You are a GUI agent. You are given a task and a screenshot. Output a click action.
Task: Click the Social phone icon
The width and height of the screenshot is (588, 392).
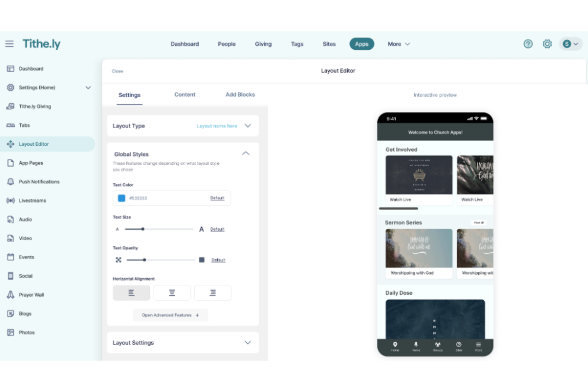pyautogui.click(x=10, y=276)
